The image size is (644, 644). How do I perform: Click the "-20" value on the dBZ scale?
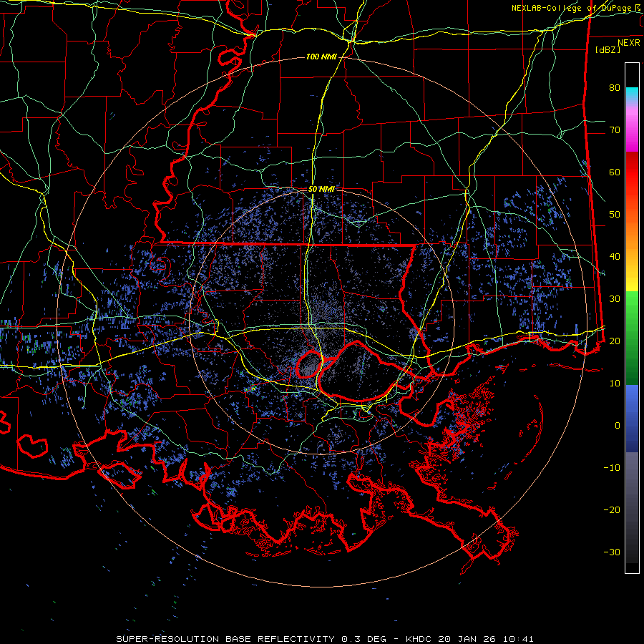(x=612, y=509)
